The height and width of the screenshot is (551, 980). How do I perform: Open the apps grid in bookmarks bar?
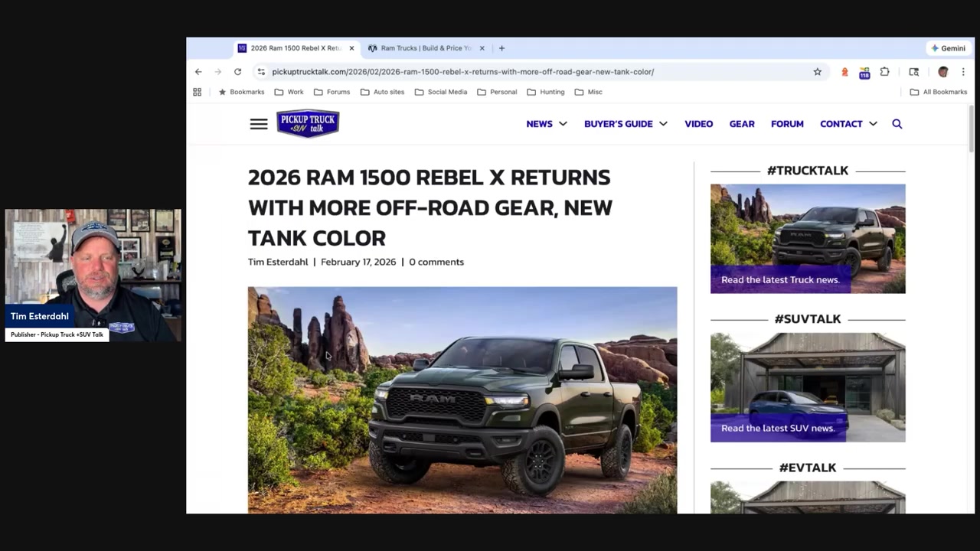197,92
